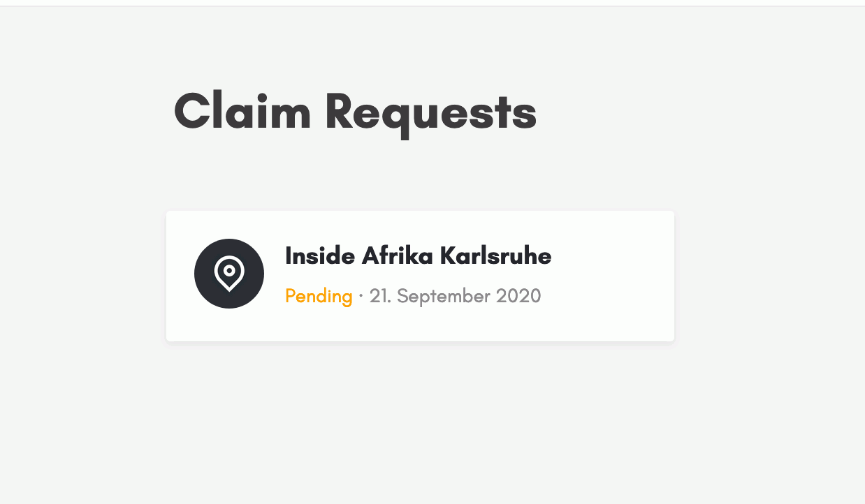Click the orange Pending status label
This screenshot has height=504, width=865.
319,297
